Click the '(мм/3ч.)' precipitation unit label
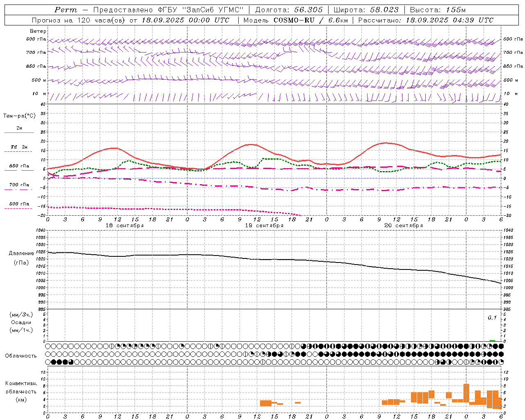The image size is (525, 420). point(21,315)
